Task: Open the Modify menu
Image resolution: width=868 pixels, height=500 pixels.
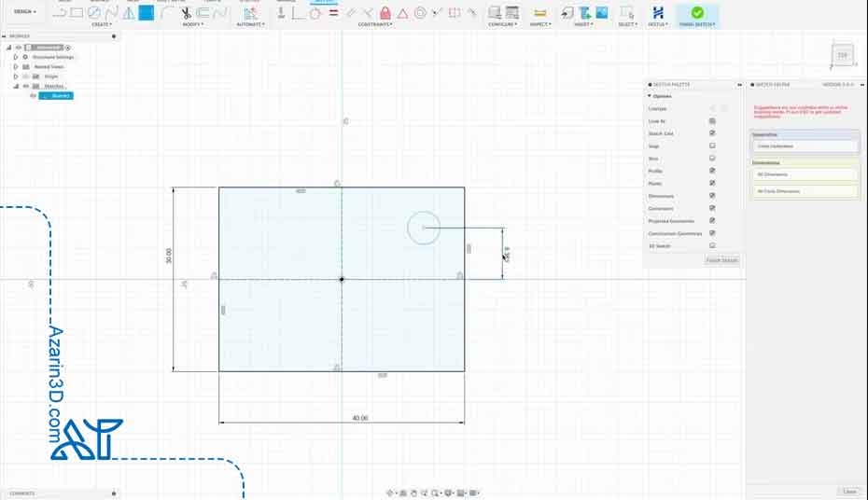Action: [194, 24]
